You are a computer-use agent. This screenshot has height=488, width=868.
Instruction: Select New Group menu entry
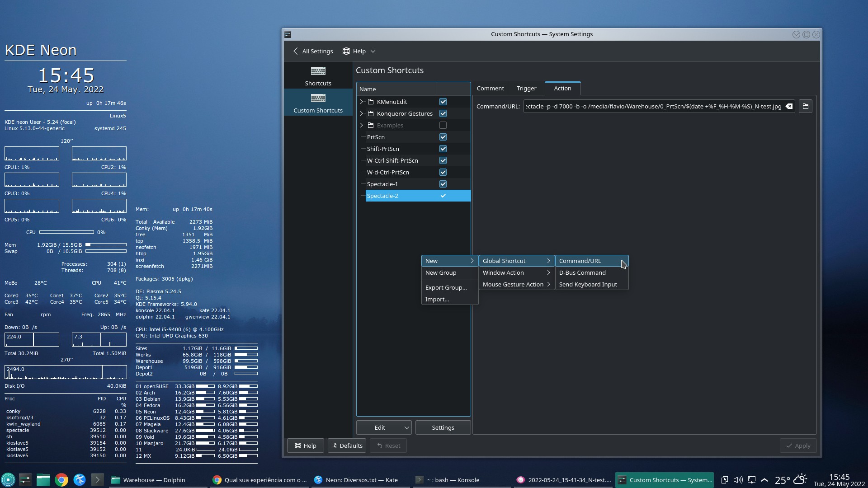coord(449,272)
